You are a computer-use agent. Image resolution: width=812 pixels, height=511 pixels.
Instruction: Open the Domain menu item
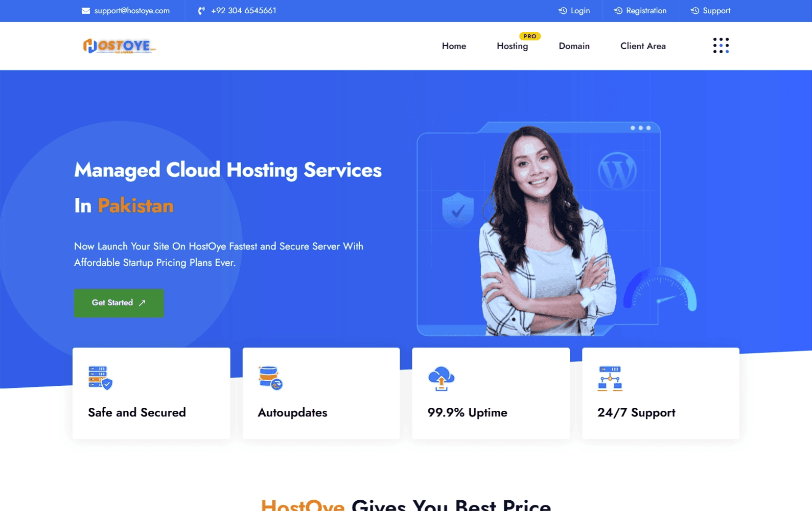pyautogui.click(x=574, y=46)
